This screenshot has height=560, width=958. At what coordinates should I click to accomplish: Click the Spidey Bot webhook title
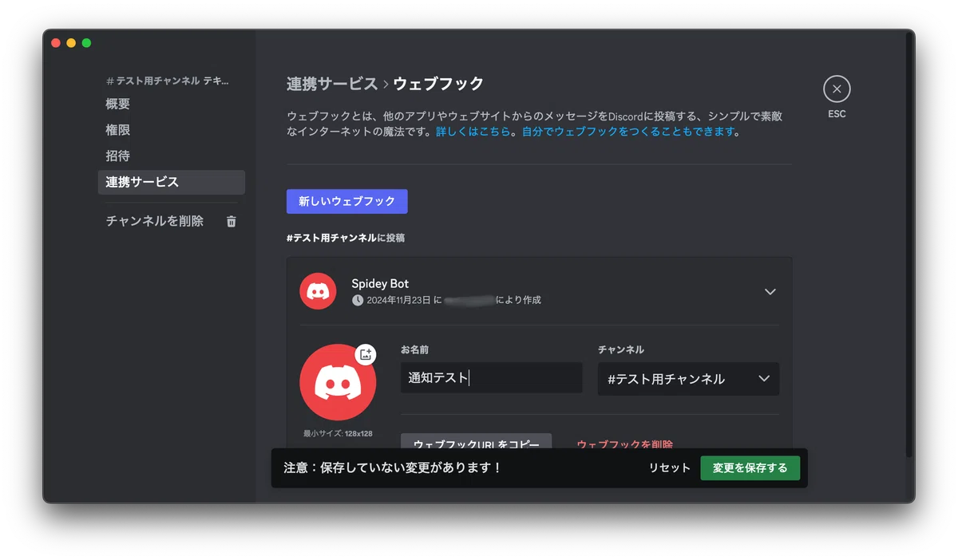pyautogui.click(x=380, y=283)
